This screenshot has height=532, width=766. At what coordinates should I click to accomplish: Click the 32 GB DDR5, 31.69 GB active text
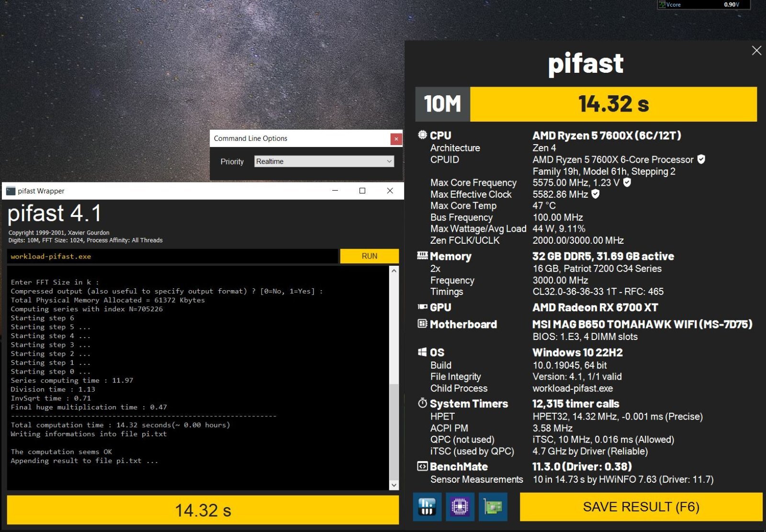(x=603, y=256)
